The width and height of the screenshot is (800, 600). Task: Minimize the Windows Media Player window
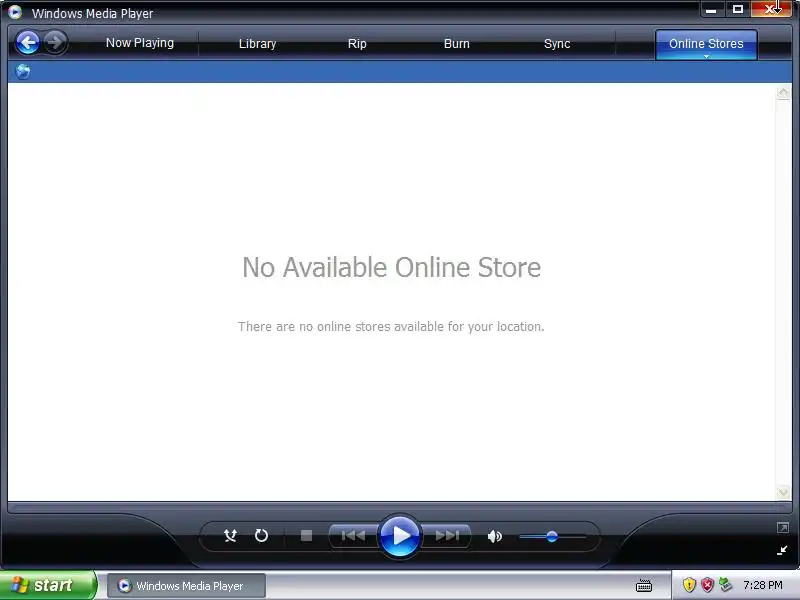coord(711,10)
